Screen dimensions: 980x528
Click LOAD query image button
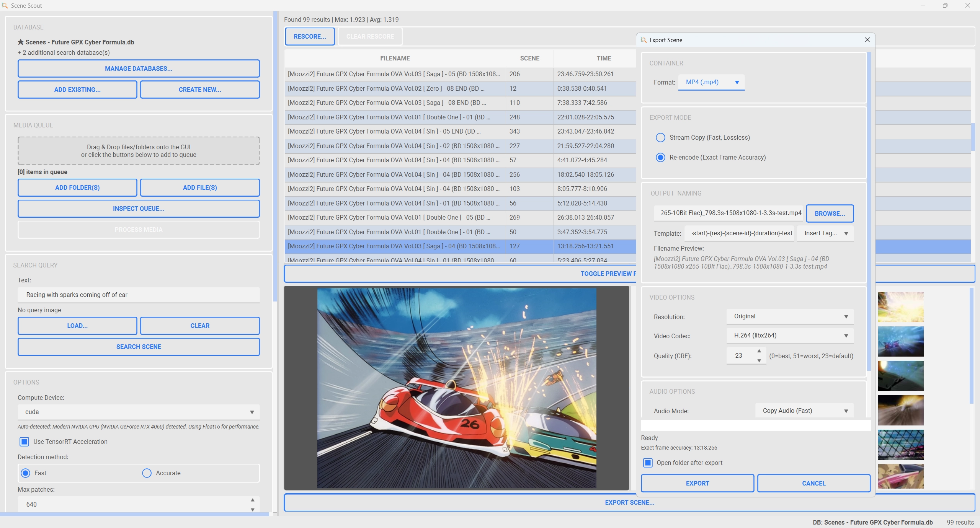click(77, 326)
